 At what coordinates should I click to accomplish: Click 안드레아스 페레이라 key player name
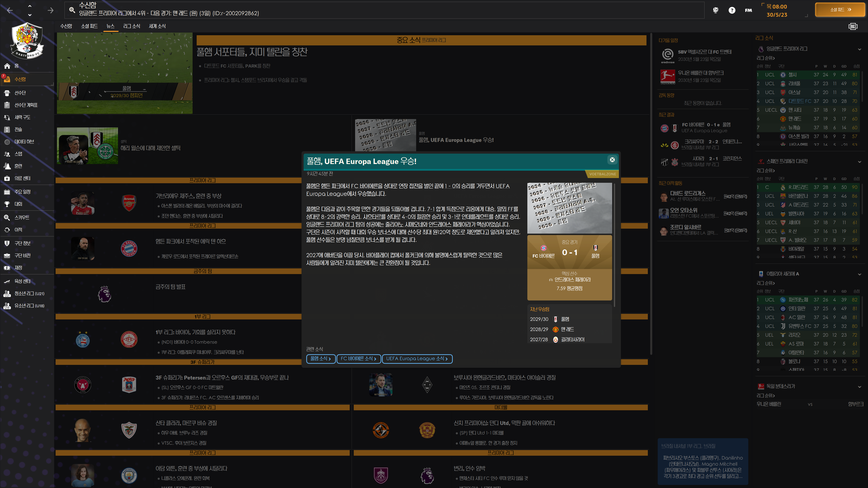[573, 279]
